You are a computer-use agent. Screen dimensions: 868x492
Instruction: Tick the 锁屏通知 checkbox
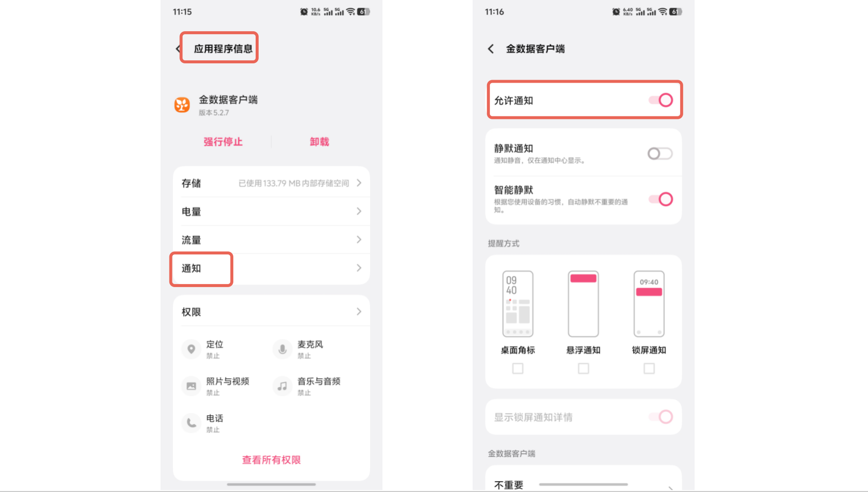click(x=649, y=368)
